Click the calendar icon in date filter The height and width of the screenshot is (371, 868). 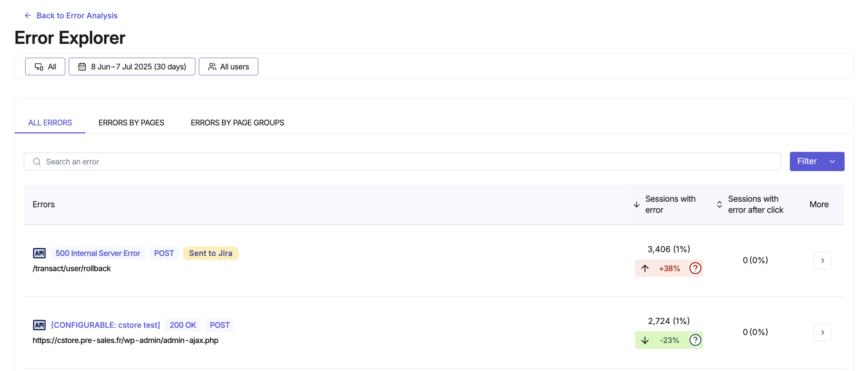tap(82, 66)
